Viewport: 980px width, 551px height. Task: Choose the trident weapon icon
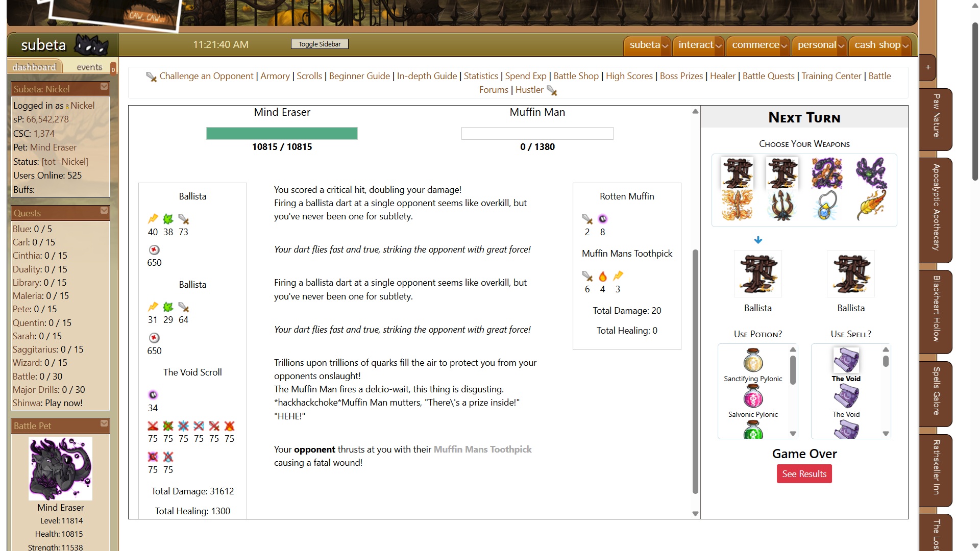(781, 205)
